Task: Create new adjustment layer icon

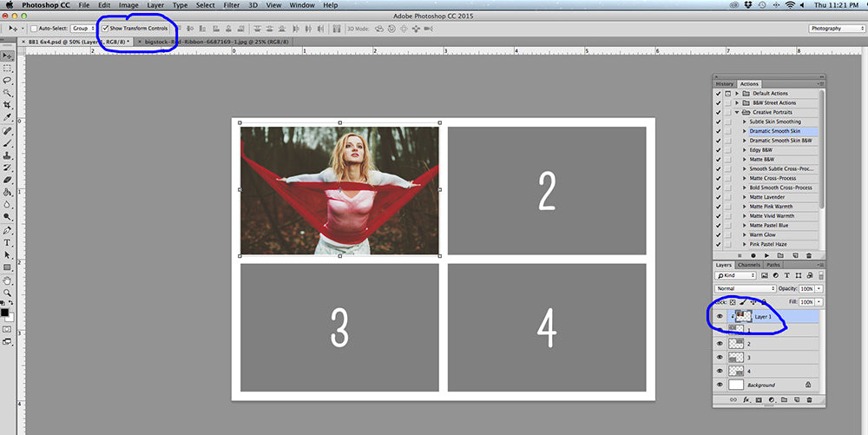Action: (771, 399)
